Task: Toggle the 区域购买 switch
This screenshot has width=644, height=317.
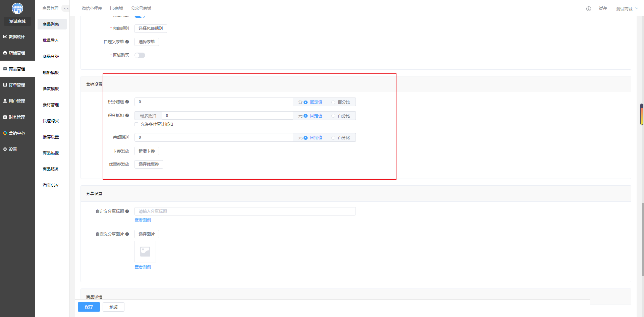Action: point(140,55)
